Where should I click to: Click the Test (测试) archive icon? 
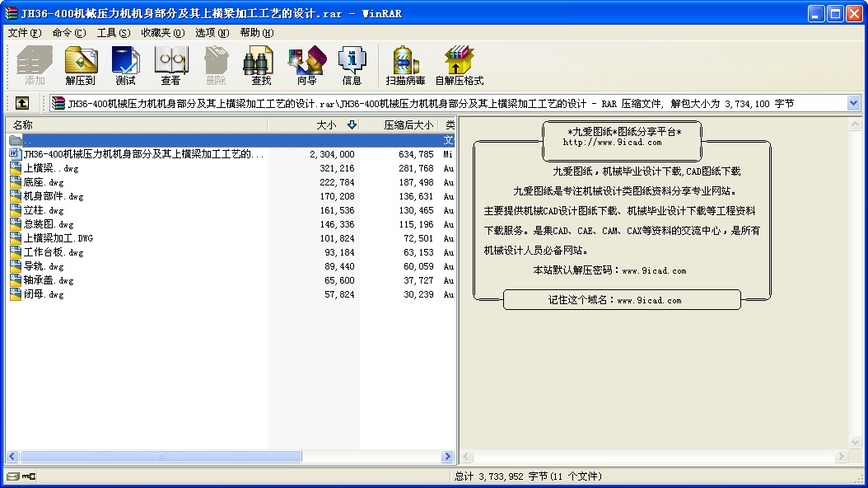125,66
